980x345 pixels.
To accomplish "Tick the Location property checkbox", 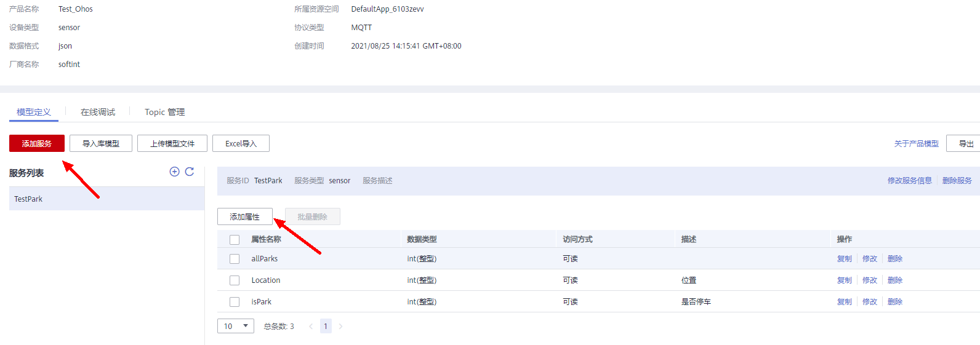I will click(235, 280).
